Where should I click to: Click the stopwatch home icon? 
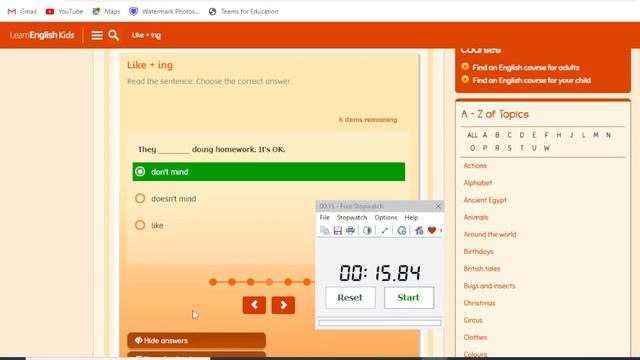pos(419,231)
